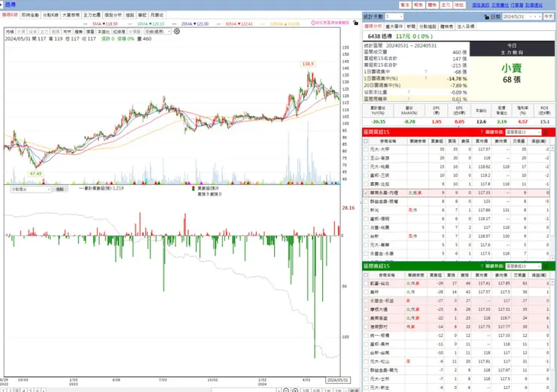Click the 小賣 68 張 main force summary
The height and width of the screenshot is (392, 557).
point(512,74)
